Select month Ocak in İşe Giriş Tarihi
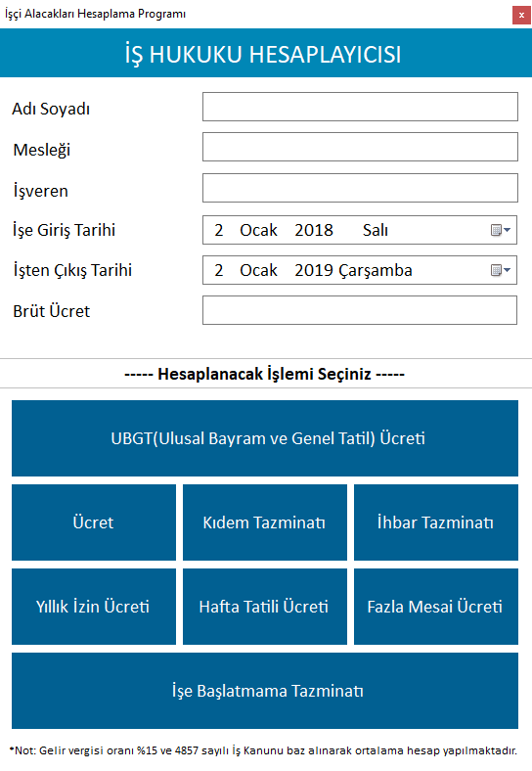This screenshot has height=771, width=532. click(258, 230)
